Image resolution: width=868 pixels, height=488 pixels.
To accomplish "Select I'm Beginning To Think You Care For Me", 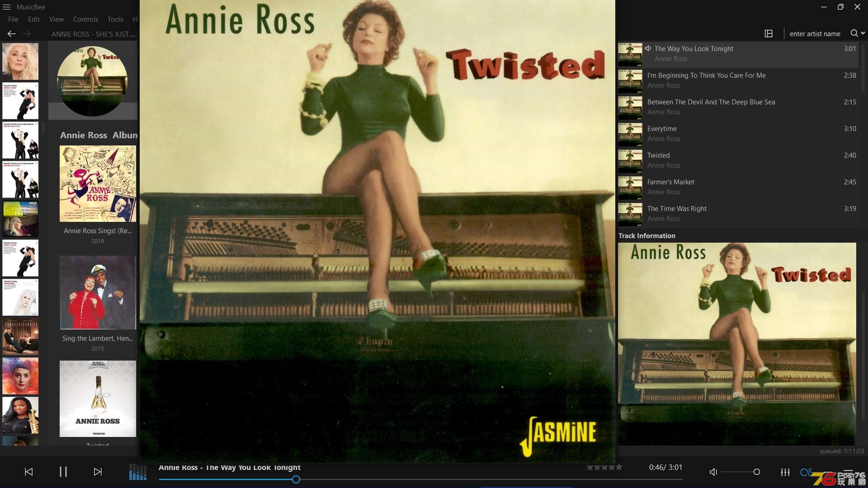I will (x=738, y=80).
